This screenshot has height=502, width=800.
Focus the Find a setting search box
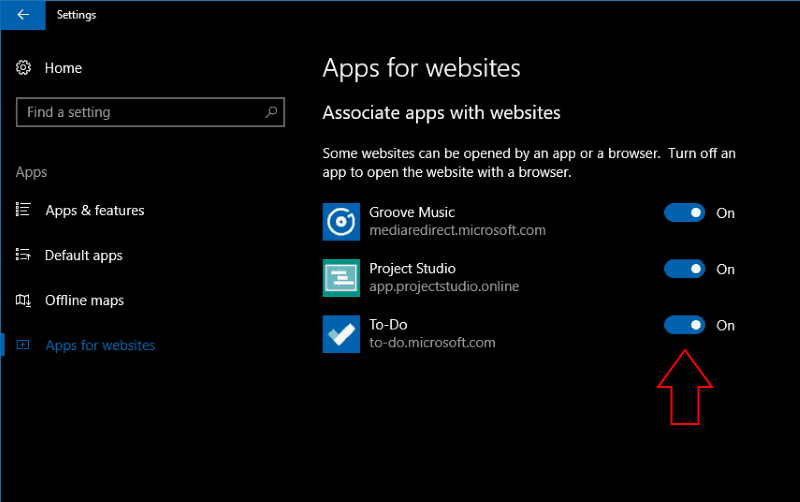(x=150, y=112)
